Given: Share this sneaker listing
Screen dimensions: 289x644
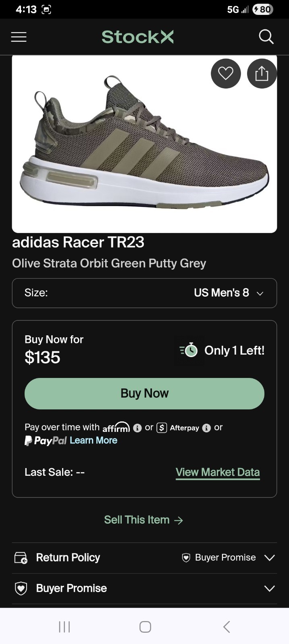Looking at the screenshot, I should point(262,74).
